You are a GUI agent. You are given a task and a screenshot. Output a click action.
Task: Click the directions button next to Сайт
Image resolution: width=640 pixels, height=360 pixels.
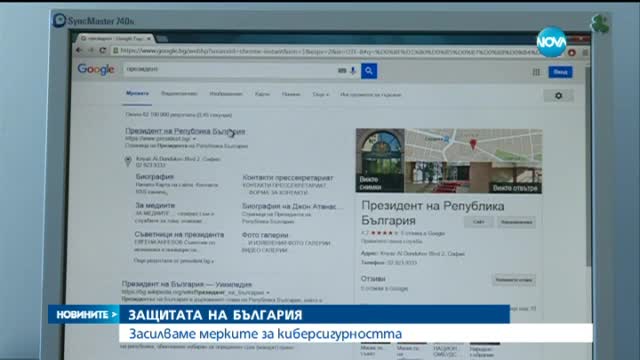[516, 222]
